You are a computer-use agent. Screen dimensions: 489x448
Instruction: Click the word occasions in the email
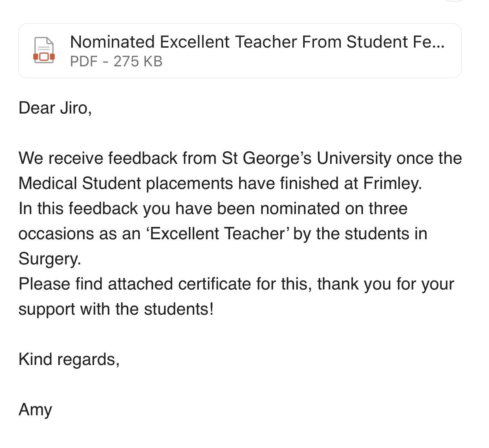click(57, 234)
